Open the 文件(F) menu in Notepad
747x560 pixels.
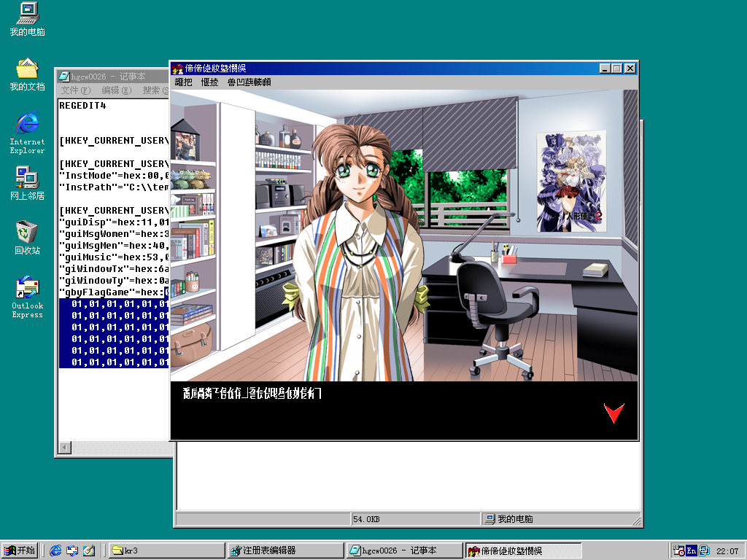tap(76, 90)
